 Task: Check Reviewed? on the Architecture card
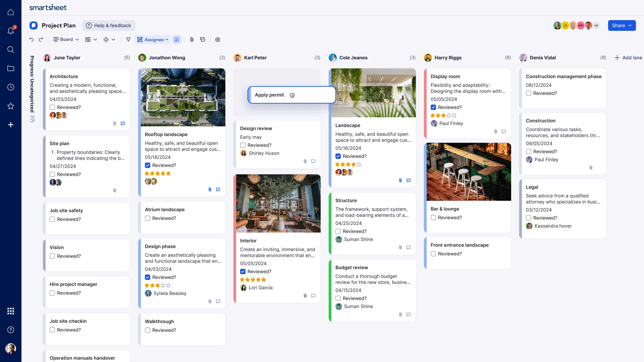[52, 107]
